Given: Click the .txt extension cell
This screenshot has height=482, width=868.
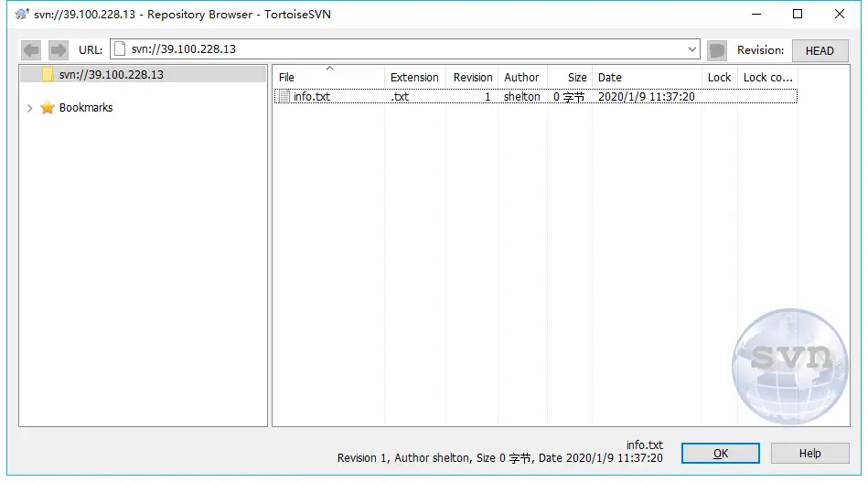Looking at the screenshot, I should coord(400,96).
